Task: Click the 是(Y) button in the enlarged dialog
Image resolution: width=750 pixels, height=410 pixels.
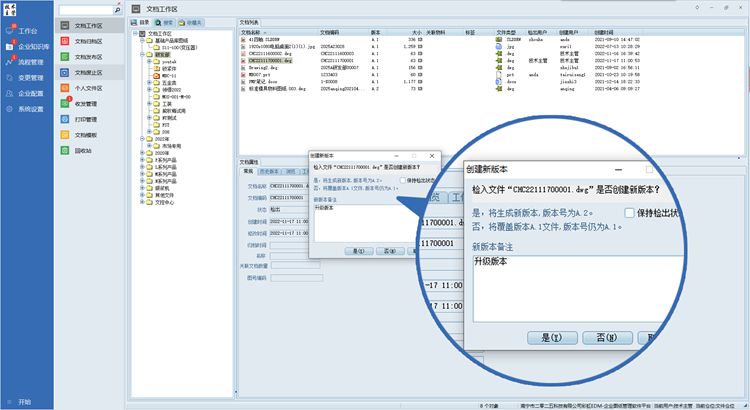Action: [x=549, y=338]
